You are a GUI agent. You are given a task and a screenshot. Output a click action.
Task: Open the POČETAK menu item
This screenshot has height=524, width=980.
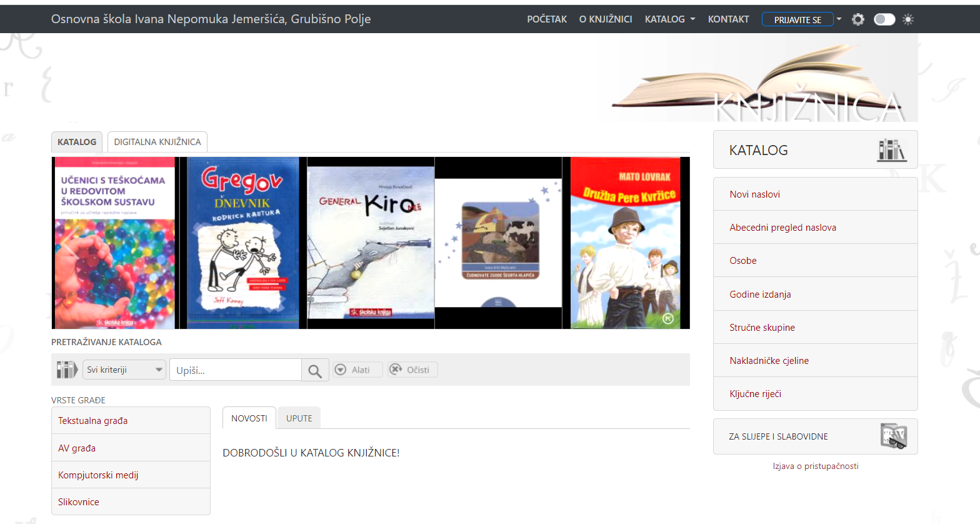click(x=547, y=19)
